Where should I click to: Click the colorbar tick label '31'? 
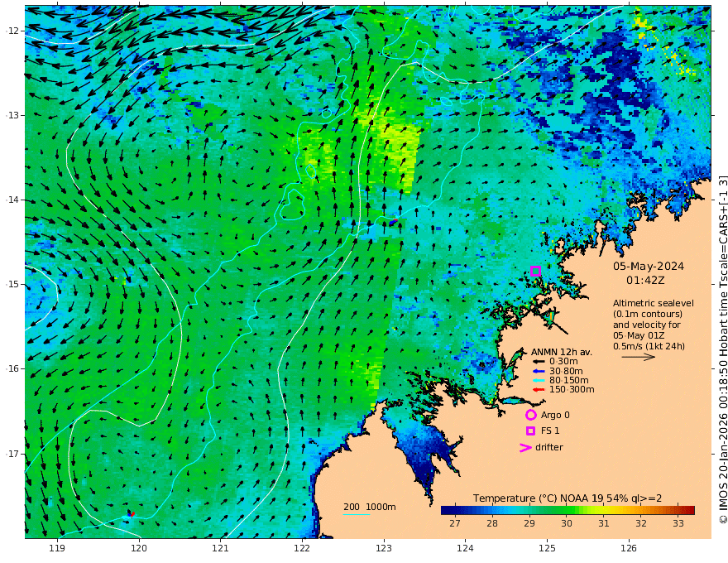[x=604, y=523]
